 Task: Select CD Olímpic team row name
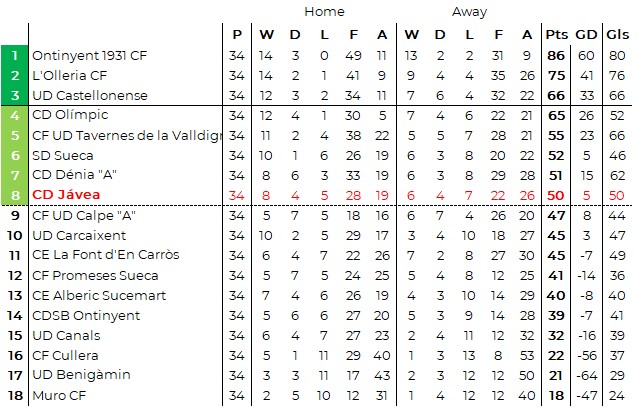coord(70,115)
